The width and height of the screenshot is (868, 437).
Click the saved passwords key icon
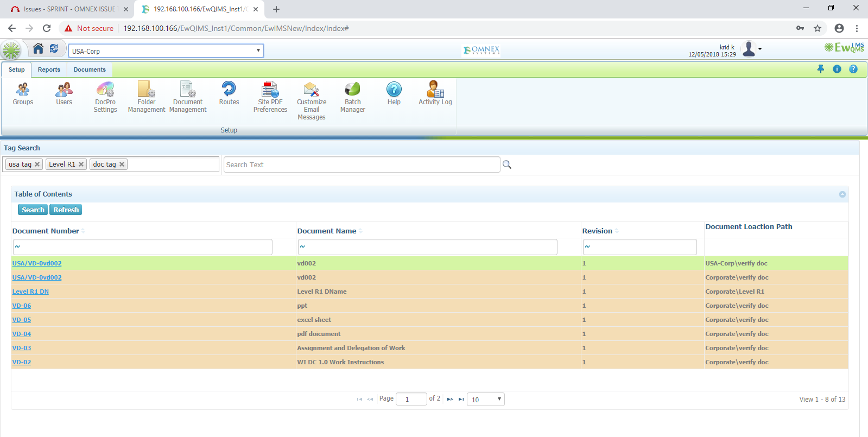[800, 28]
